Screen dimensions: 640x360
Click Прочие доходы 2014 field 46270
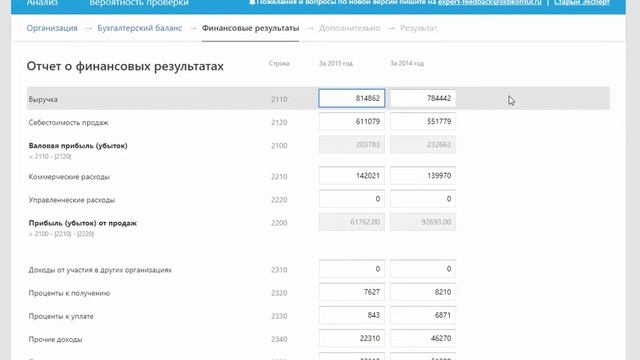423,339
